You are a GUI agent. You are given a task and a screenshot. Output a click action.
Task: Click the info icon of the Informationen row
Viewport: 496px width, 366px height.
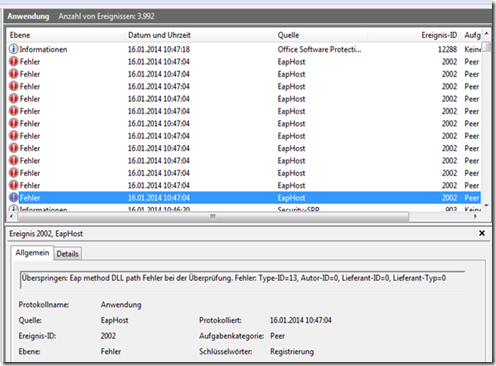tap(13, 49)
